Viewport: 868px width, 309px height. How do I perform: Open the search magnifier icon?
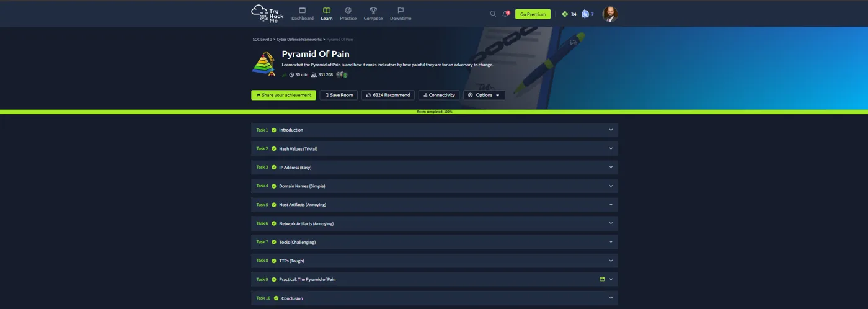(493, 14)
